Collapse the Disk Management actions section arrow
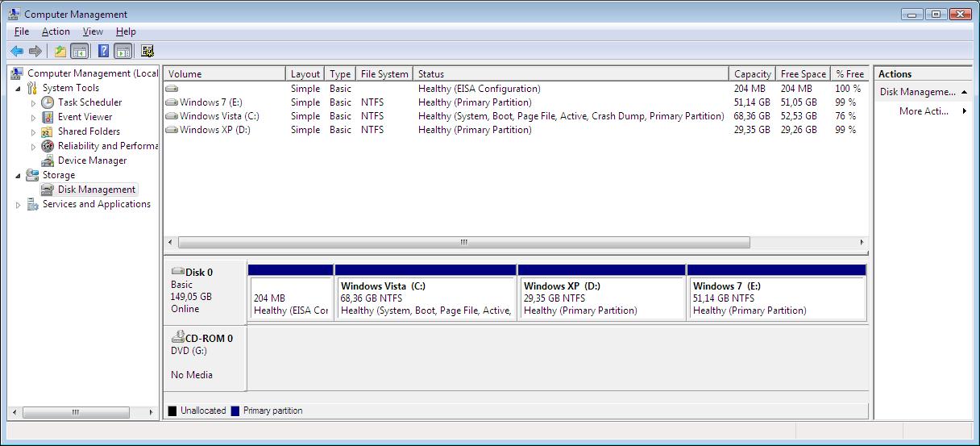The height and width of the screenshot is (446, 980). 964,92
